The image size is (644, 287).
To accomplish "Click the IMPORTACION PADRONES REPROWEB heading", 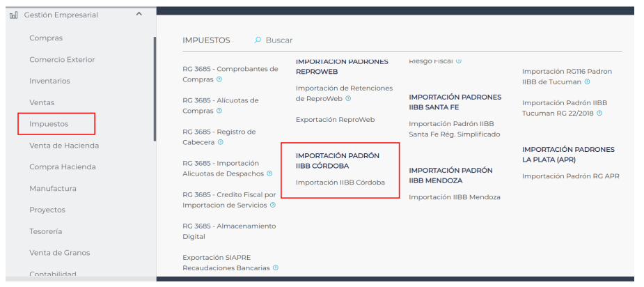I will click(342, 67).
